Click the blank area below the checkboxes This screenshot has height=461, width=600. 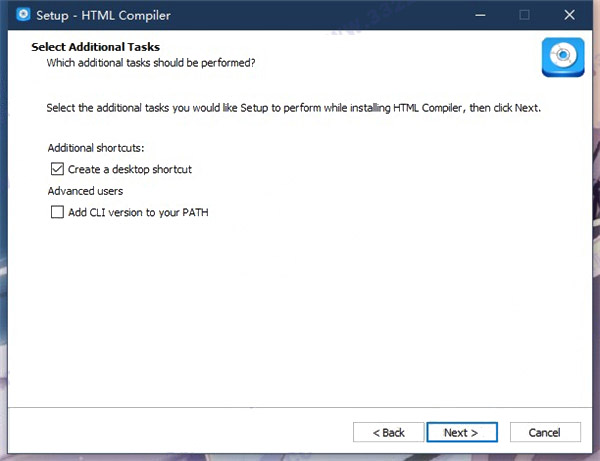click(300, 310)
